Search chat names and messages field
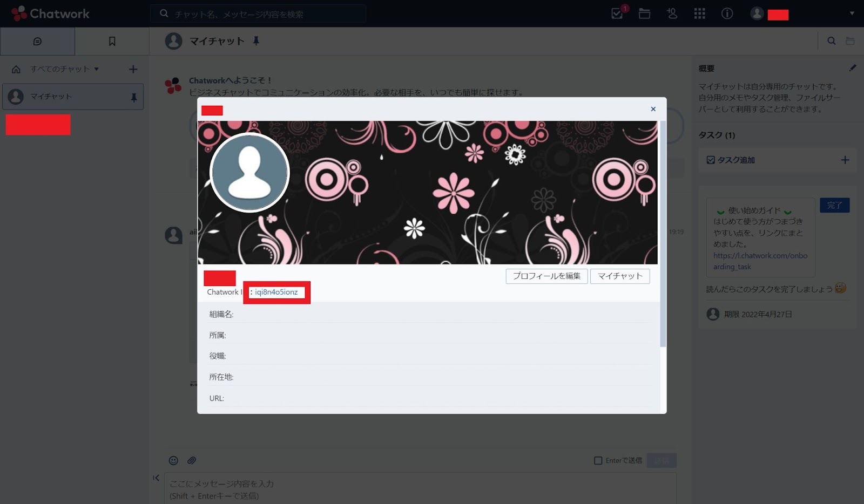Screen dimensions: 864x504 (258, 14)
